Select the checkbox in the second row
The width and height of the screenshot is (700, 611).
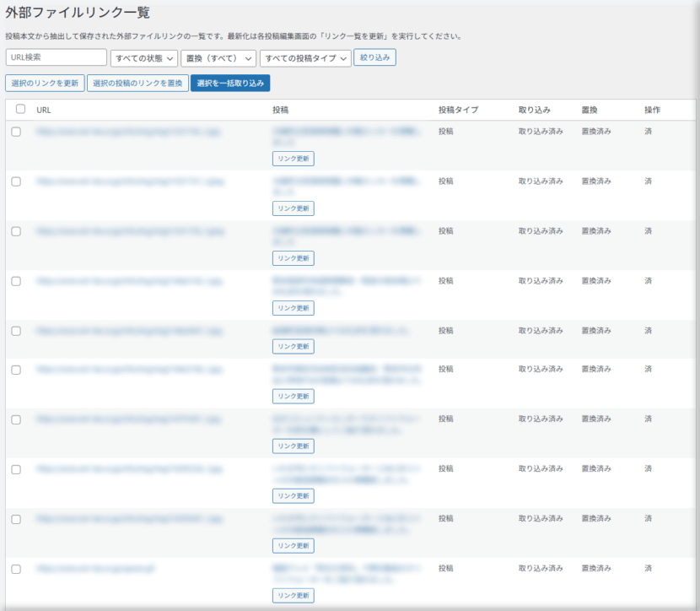coord(16,181)
